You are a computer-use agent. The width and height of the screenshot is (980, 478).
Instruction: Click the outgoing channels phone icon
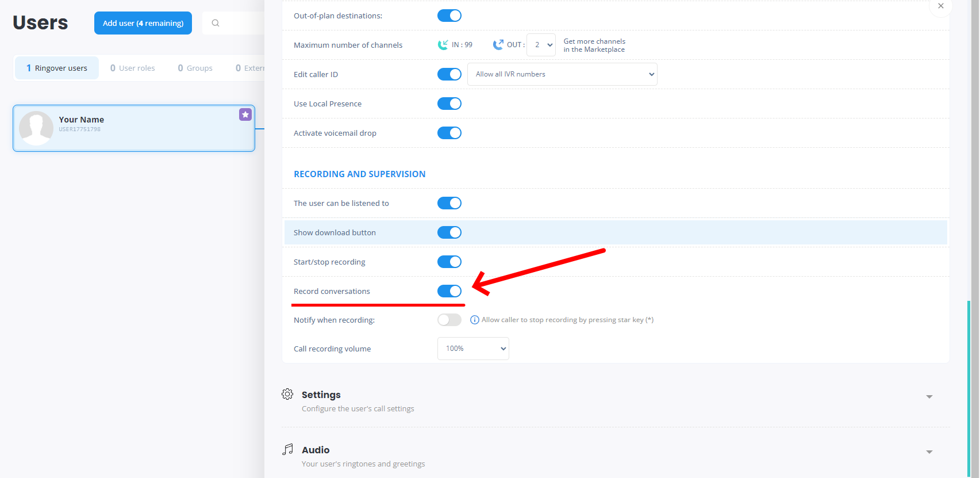click(498, 45)
